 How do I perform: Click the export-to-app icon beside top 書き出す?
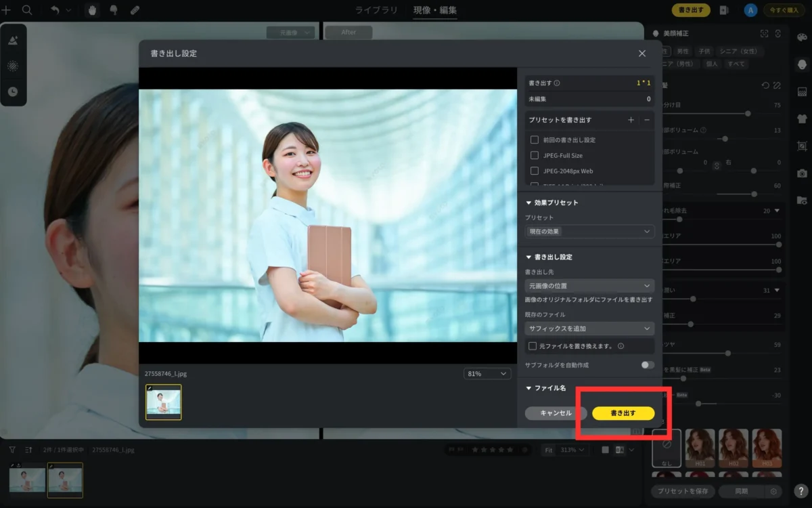tap(724, 10)
